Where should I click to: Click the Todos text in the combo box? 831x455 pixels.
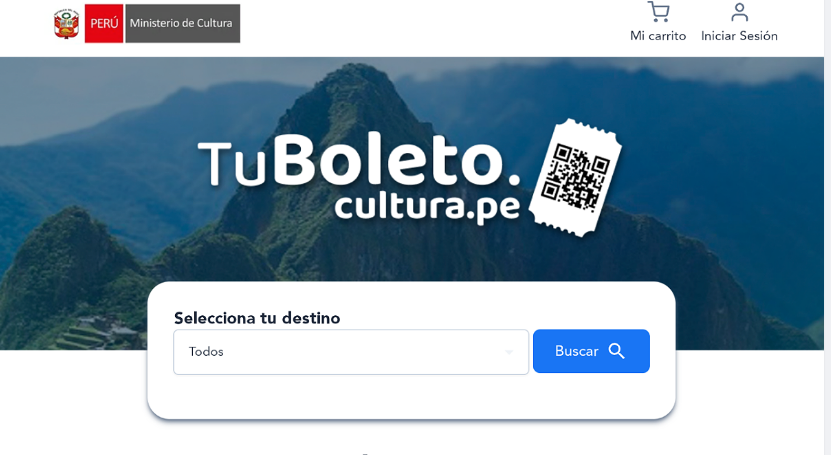click(x=206, y=352)
